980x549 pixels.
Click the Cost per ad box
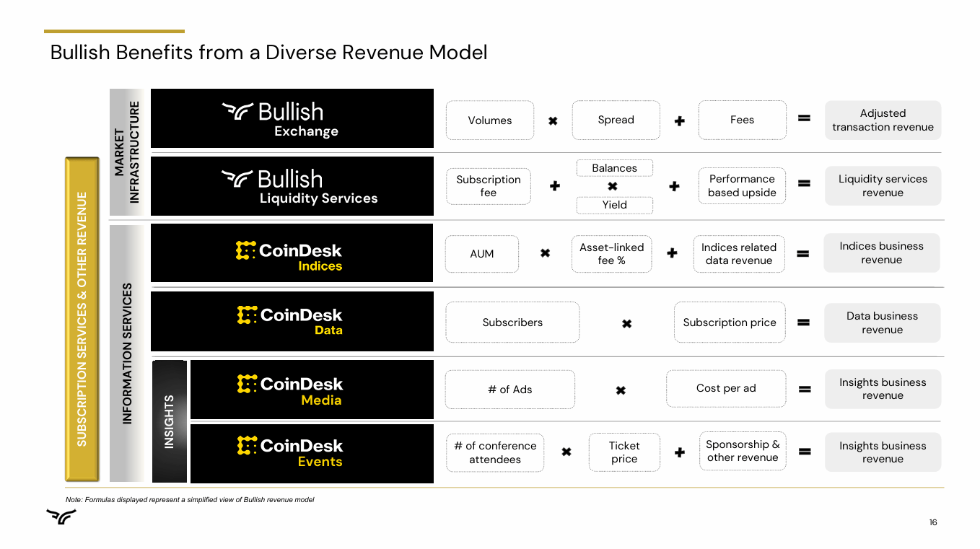(725, 388)
